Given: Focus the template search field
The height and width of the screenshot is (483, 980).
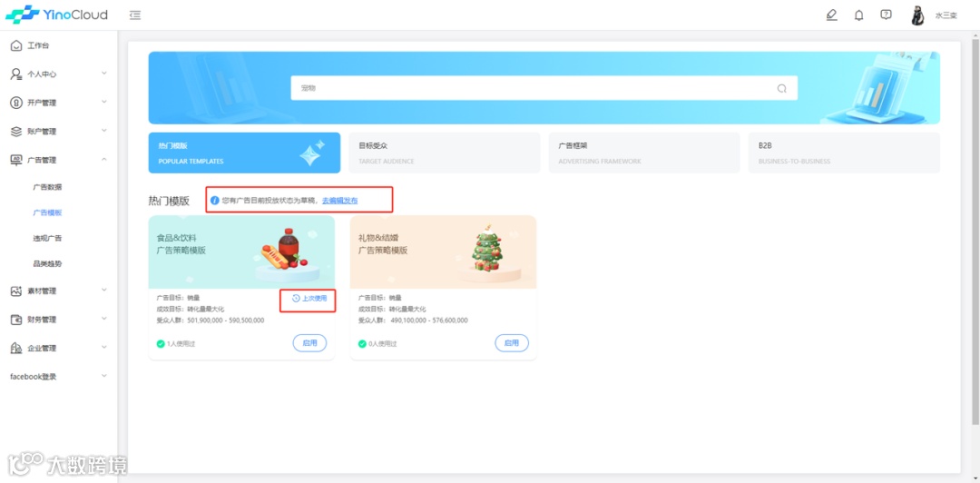Looking at the screenshot, I should (x=544, y=88).
